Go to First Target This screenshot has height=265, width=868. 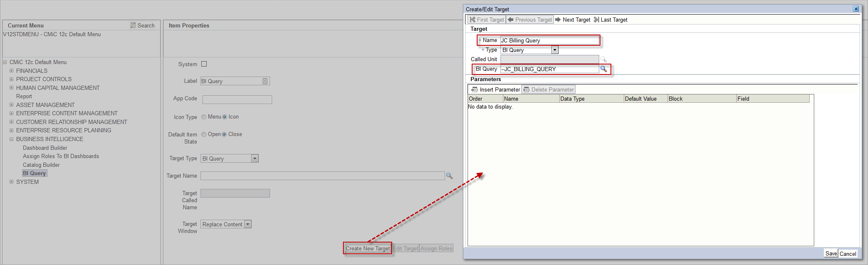click(487, 20)
